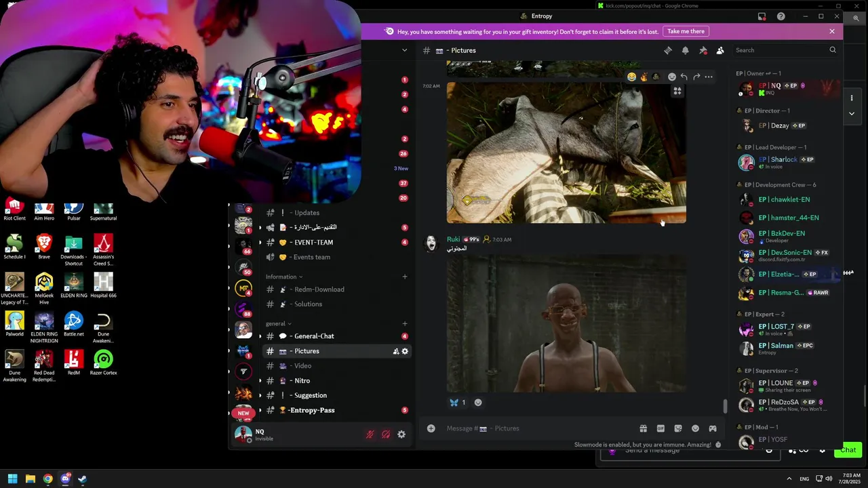Select member EP | Sharlock
The width and height of the screenshot is (868, 488).
pyautogui.click(x=787, y=162)
